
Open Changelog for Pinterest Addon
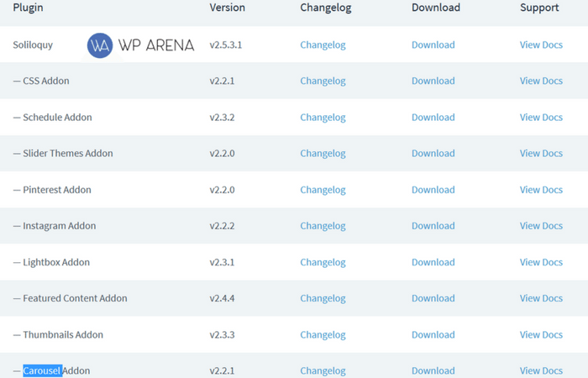click(323, 190)
